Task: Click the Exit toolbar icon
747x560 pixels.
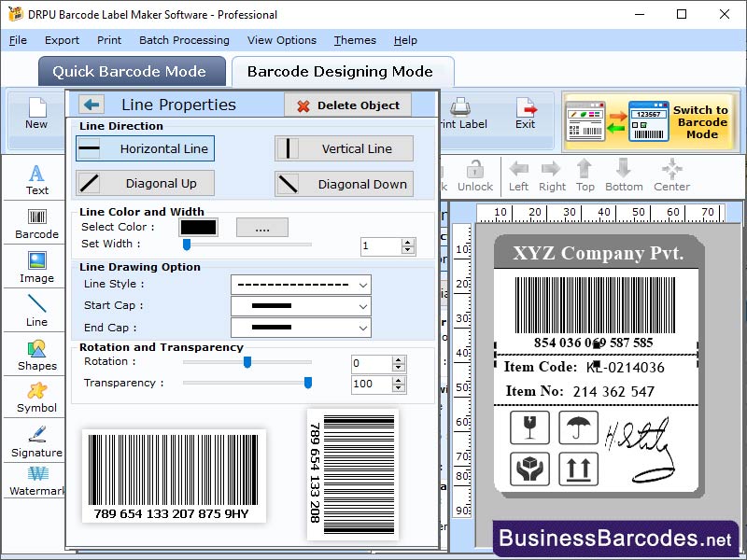Action: (x=525, y=113)
